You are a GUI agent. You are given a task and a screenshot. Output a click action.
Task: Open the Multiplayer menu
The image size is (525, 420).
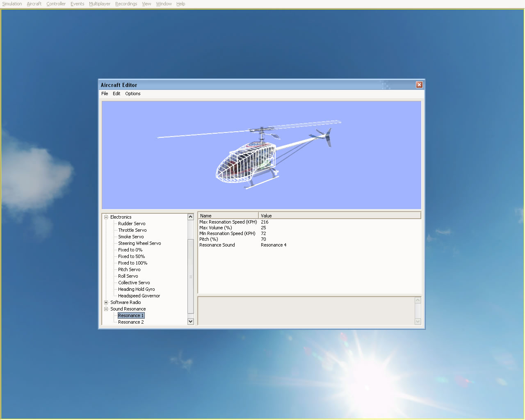pos(100,4)
